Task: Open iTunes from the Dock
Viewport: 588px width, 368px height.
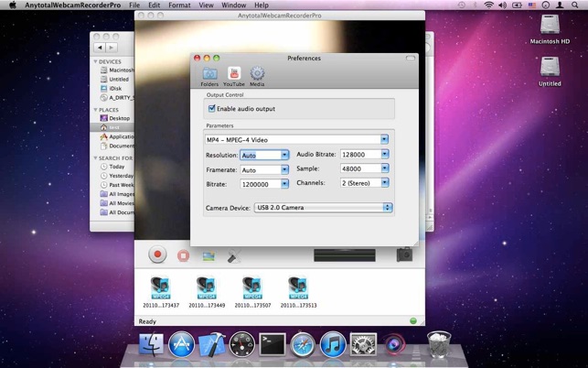Action: pyautogui.click(x=333, y=344)
